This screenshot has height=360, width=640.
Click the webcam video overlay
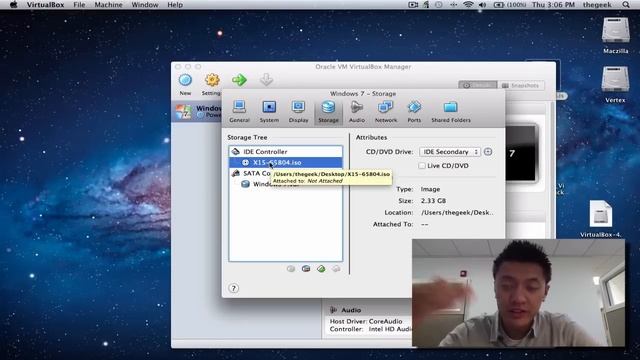tap(518, 293)
